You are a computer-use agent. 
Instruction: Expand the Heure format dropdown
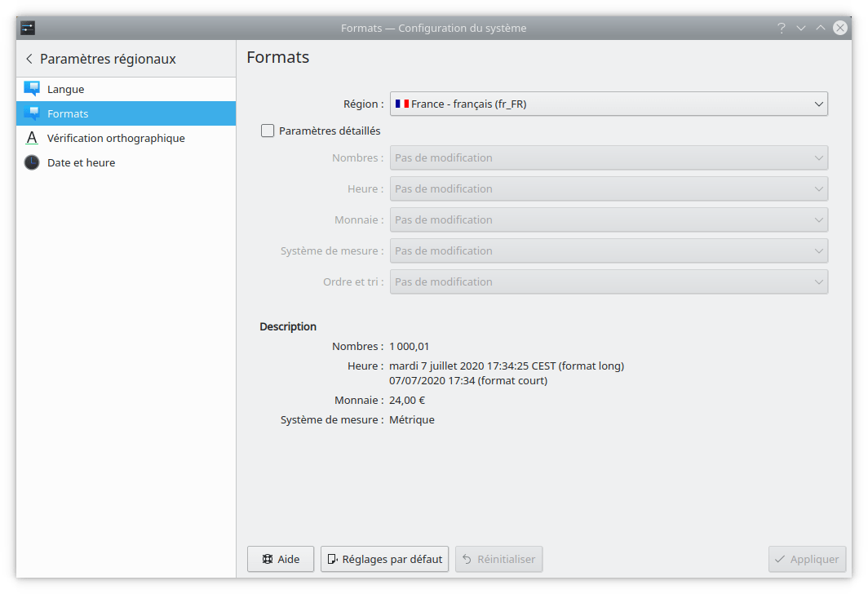609,188
